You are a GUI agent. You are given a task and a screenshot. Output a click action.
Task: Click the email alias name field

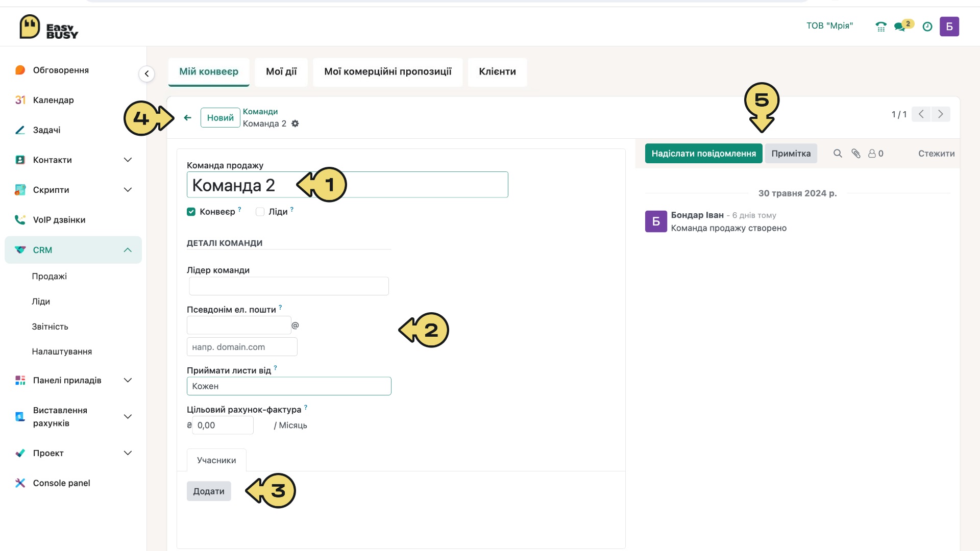pyautogui.click(x=239, y=325)
